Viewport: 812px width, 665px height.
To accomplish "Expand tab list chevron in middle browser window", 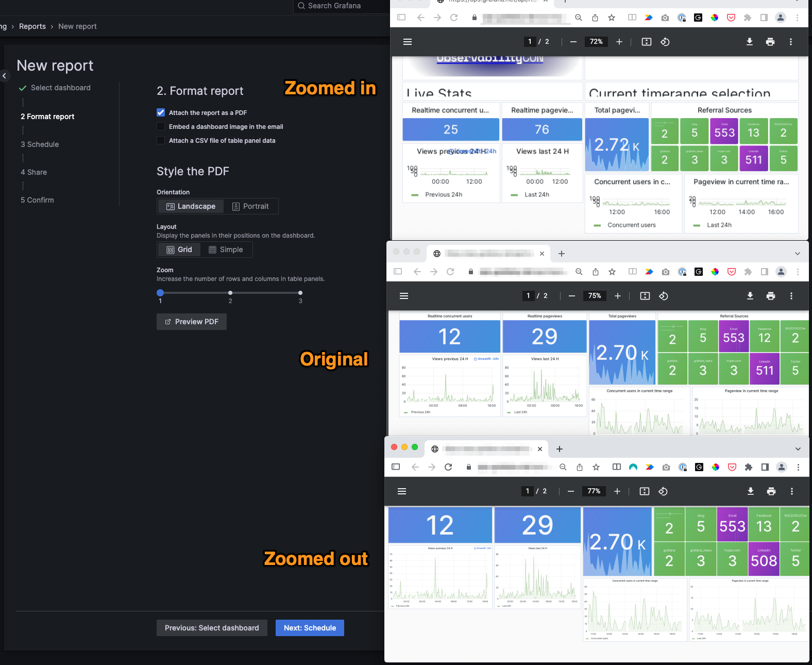I will 798,254.
